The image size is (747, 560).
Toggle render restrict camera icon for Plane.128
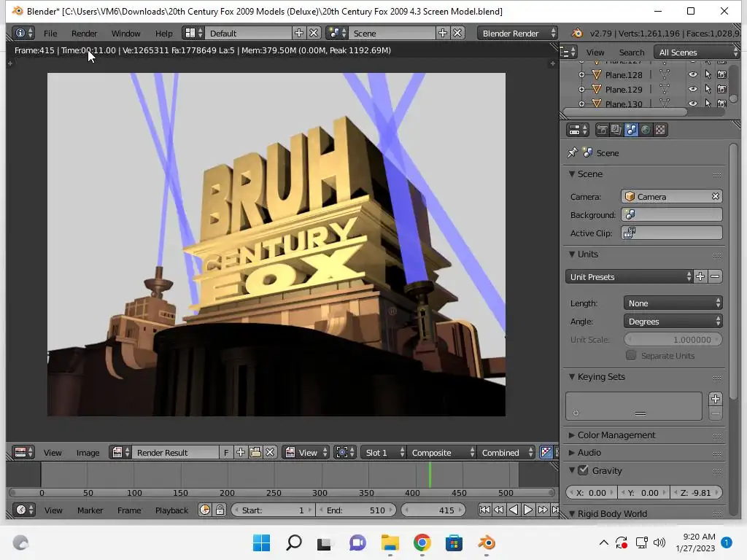point(721,75)
